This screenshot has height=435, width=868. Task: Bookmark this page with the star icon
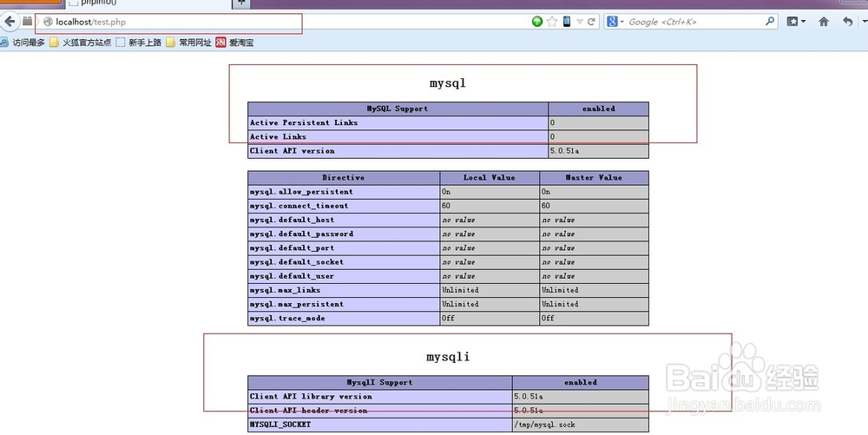click(552, 22)
